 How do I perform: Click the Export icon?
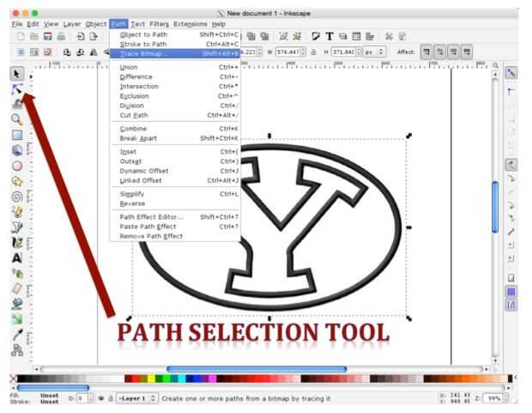(x=94, y=36)
